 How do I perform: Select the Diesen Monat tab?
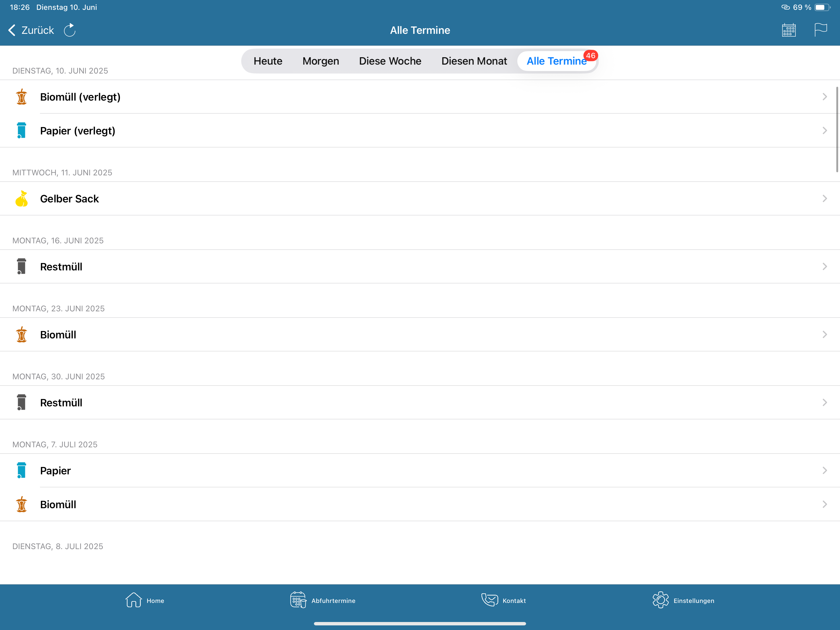[474, 61]
